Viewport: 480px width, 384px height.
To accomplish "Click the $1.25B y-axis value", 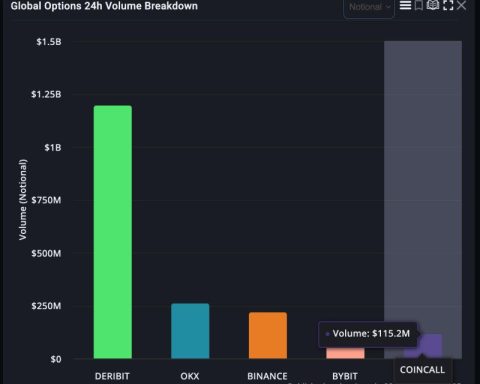I will click(x=46, y=94).
